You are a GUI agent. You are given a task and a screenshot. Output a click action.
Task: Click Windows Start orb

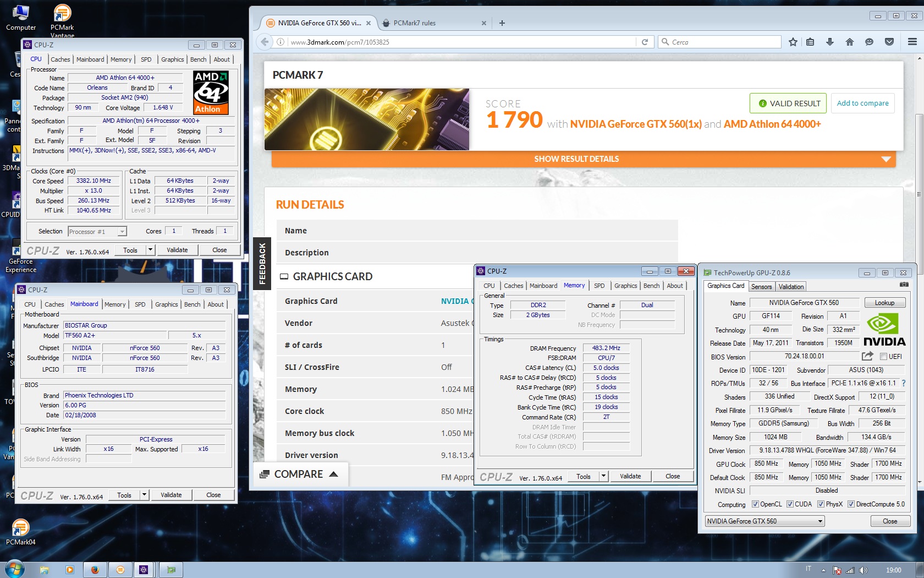tap(14, 569)
